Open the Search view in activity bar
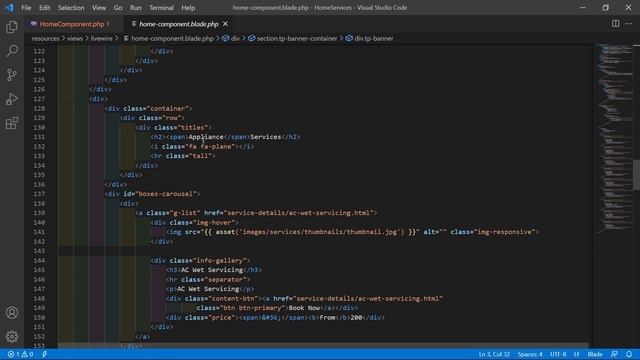 click(12, 51)
